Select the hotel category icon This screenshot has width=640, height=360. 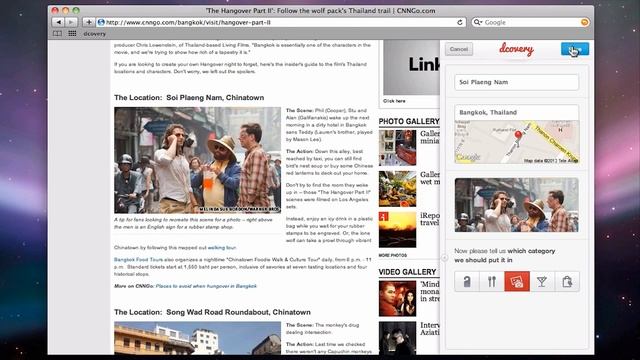point(467,281)
